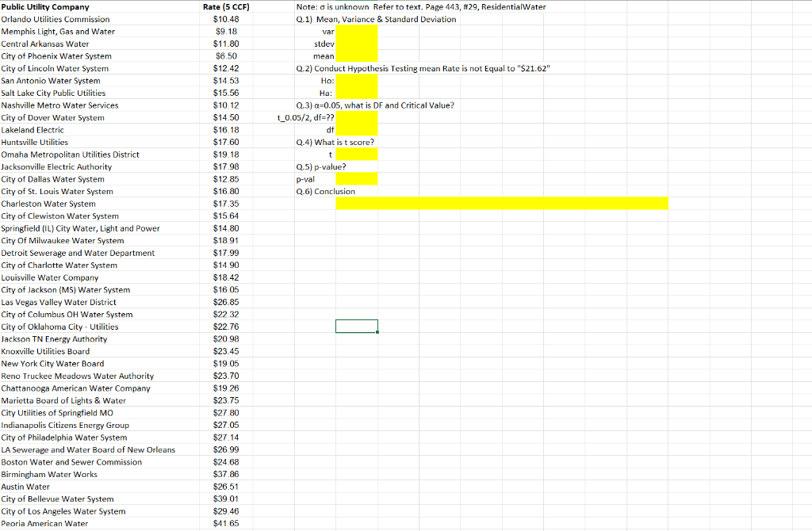The image size is (812, 531).
Task: Click the df yellow answer cell
Action: pos(356,129)
